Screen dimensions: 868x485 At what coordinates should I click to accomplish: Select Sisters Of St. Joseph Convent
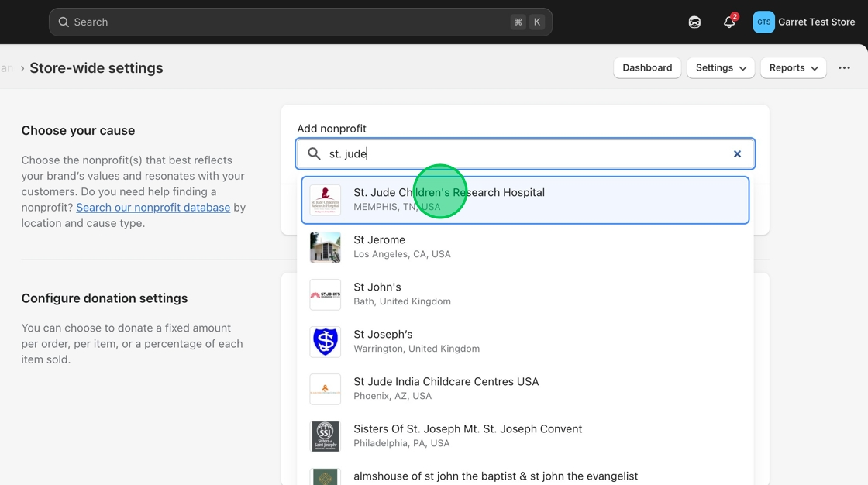[525, 435]
